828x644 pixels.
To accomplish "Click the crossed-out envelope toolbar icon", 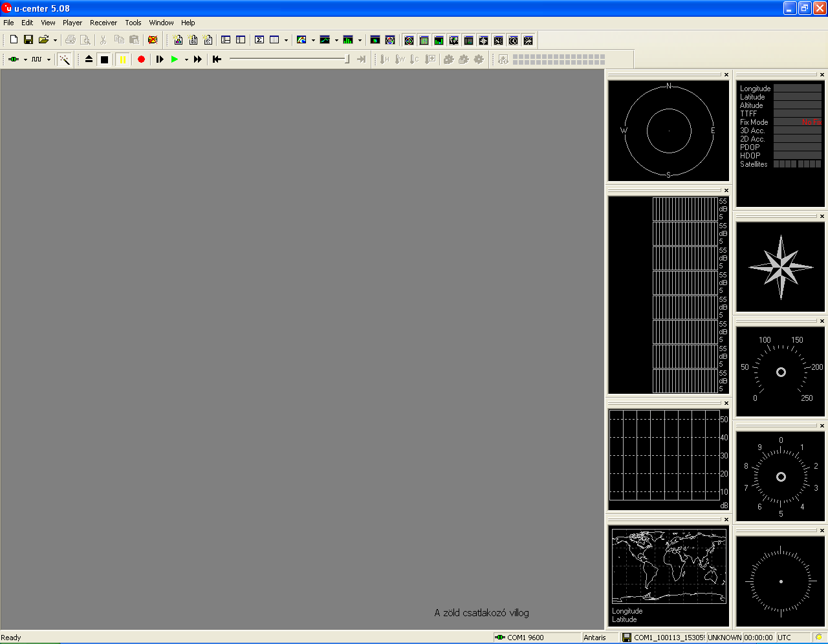I will pos(153,40).
